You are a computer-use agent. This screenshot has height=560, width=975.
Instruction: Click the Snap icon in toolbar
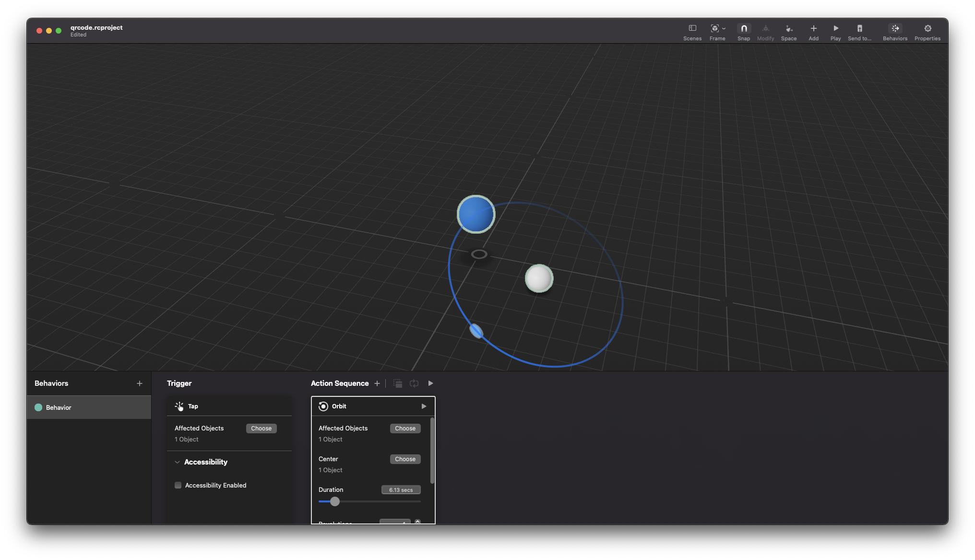[744, 28]
